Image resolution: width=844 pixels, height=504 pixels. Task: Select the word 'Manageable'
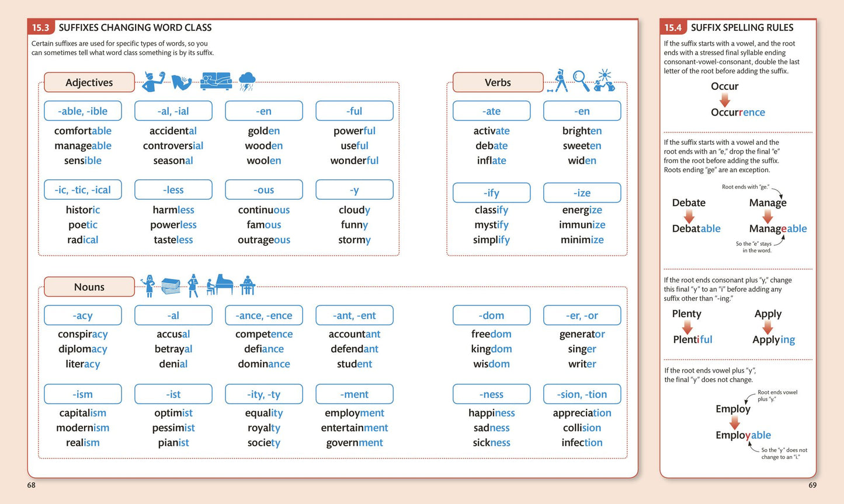coord(778,229)
